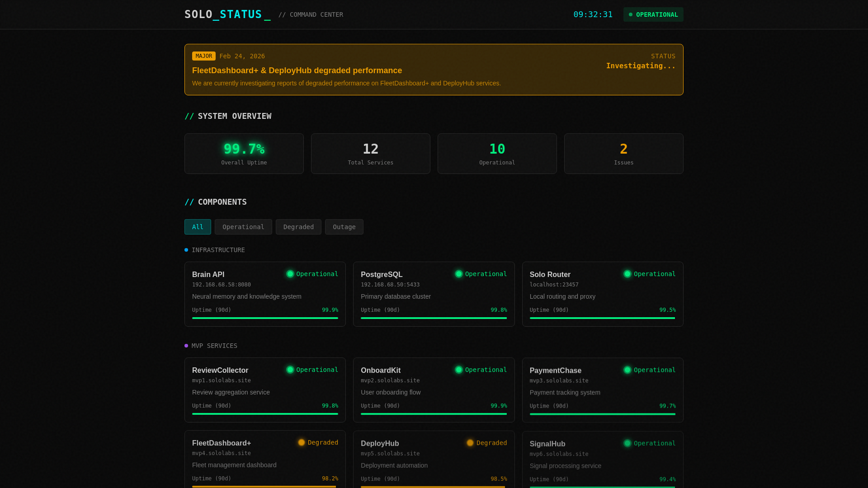Screen dimensions: 868x488
Task: Click the ReviewCollector uptime progress bar
Action: pos(265,414)
